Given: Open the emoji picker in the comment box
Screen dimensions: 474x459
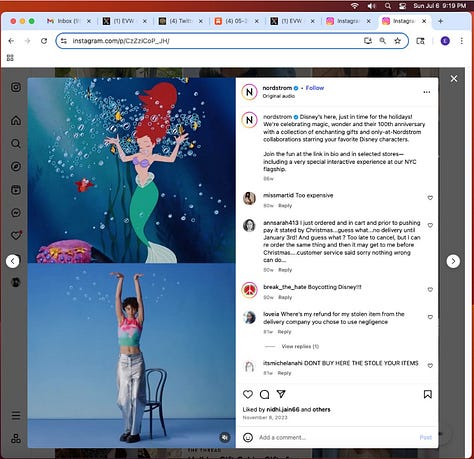Looking at the screenshot, I should click(248, 437).
